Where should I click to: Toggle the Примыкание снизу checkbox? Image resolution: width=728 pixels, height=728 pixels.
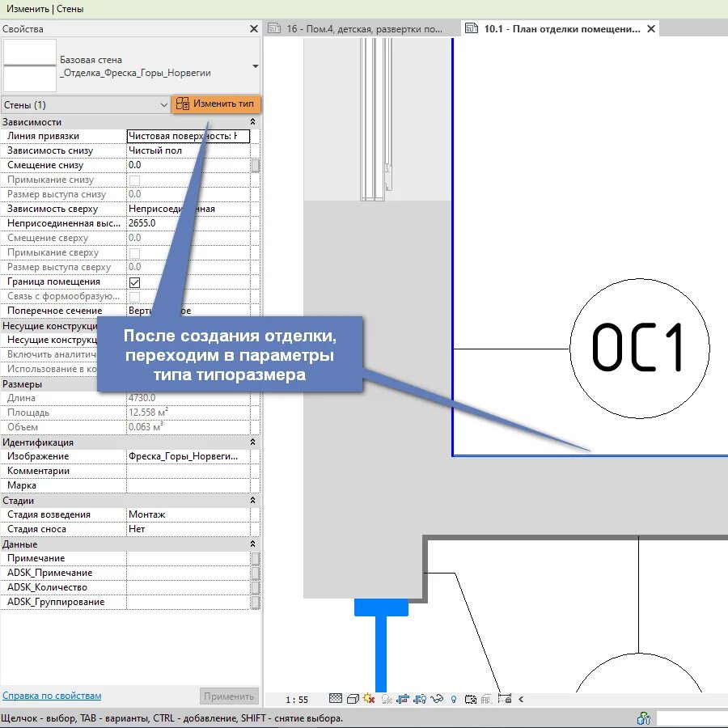coord(134,180)
